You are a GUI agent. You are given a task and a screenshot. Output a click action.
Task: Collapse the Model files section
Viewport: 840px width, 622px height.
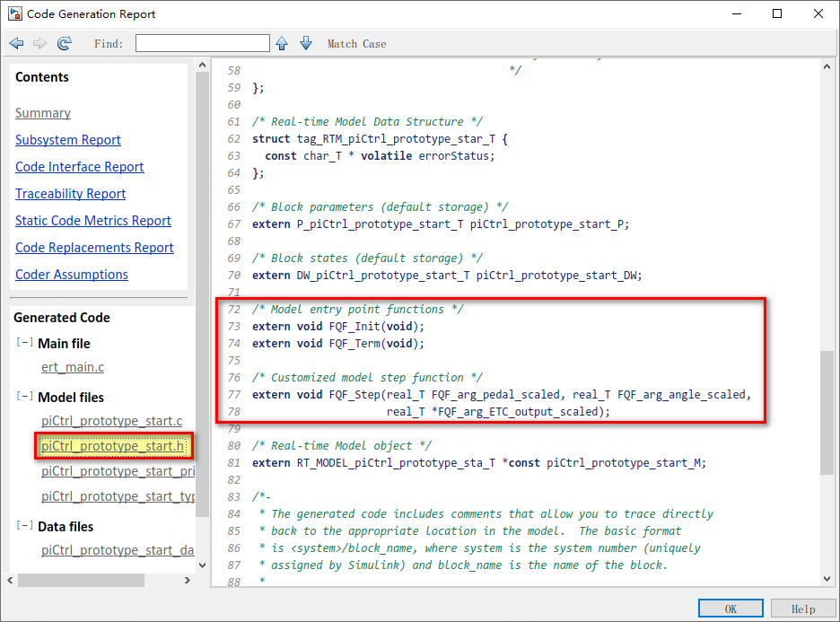[x=24, y=397]
